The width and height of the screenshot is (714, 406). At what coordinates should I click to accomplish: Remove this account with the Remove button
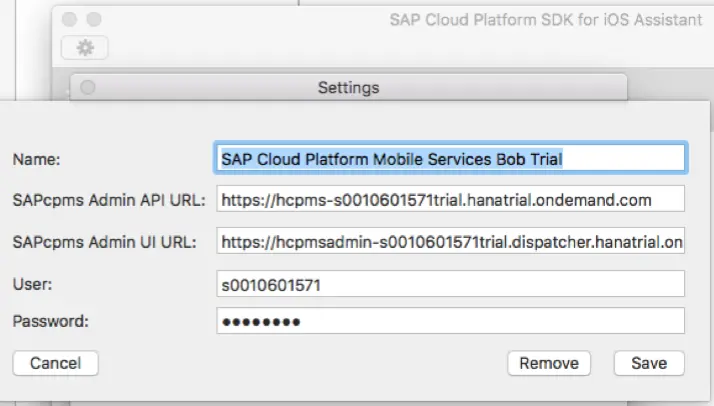point(549,363)
